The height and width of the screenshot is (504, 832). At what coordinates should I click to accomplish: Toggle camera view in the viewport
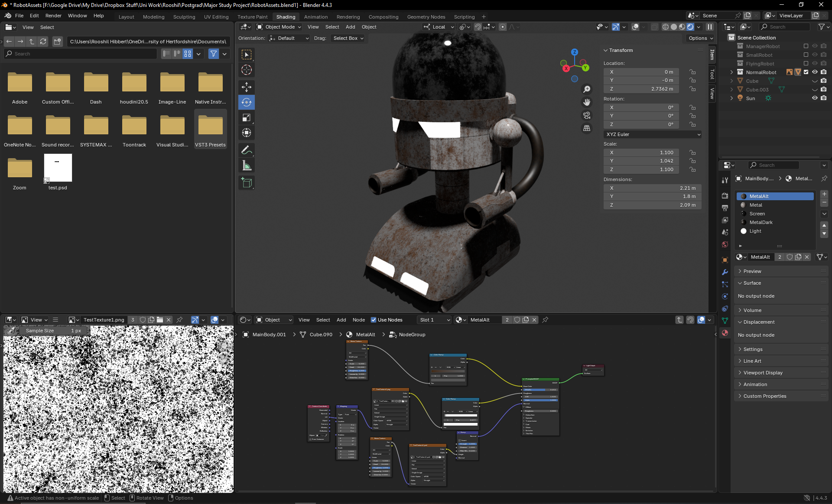pyautogui.click(x=587, y=115)
